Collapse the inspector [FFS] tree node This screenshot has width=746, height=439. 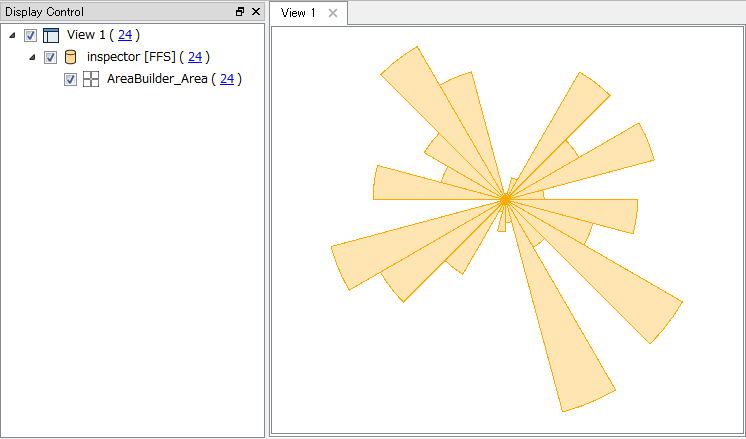32,57
